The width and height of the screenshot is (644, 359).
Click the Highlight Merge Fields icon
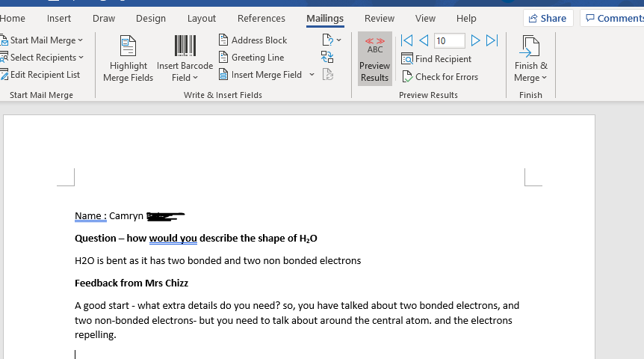pyautogui.click(x=128, y=46)
